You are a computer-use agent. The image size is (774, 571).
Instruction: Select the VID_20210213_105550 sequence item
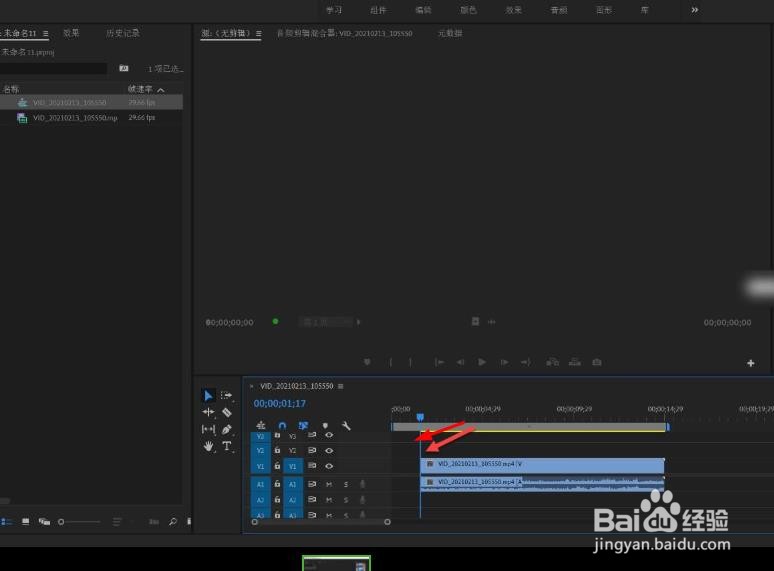pos(91,103)
